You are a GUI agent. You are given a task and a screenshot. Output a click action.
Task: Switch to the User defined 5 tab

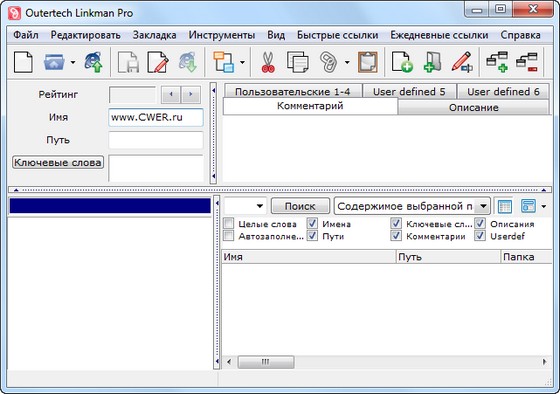[x=409, y=92]
